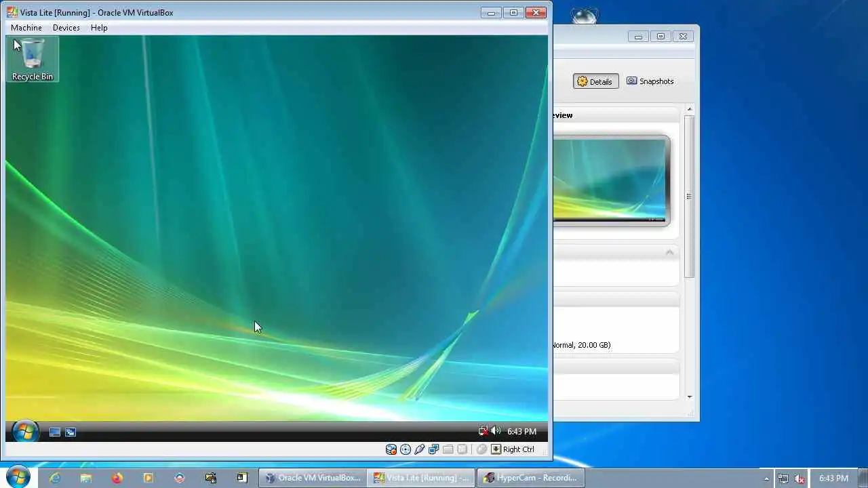Show hidden tray icons arrow on host

pos(767,479)
